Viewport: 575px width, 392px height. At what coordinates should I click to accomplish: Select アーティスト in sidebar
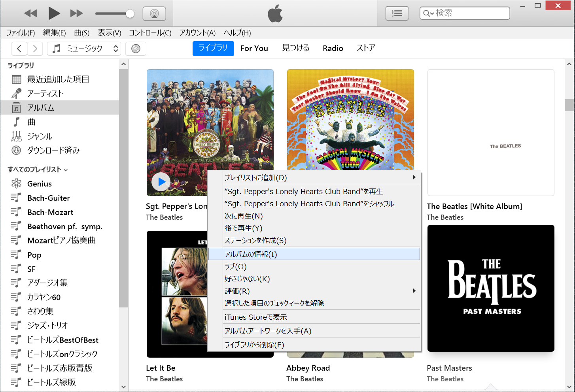(59, 94)
